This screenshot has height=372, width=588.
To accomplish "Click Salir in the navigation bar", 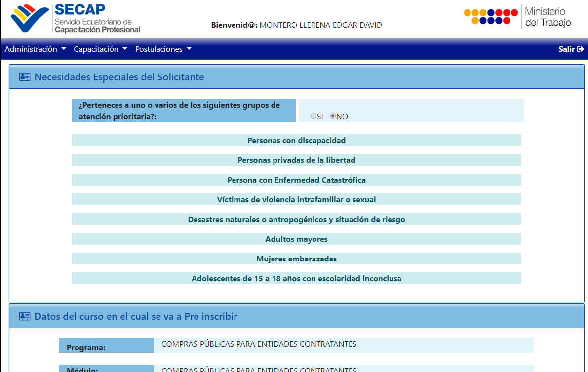I will click(x=566, y=49).
